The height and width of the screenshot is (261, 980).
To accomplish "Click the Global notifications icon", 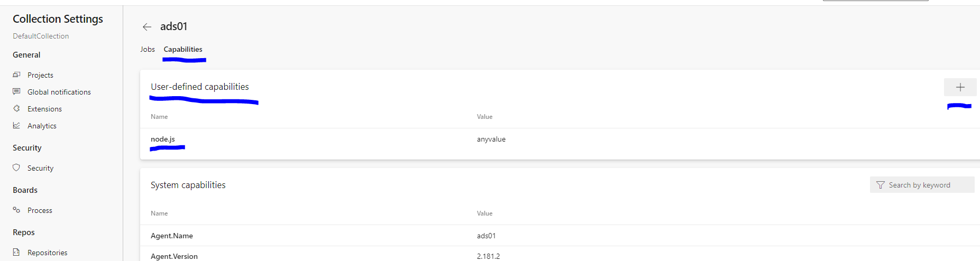I will click(17, 92).
